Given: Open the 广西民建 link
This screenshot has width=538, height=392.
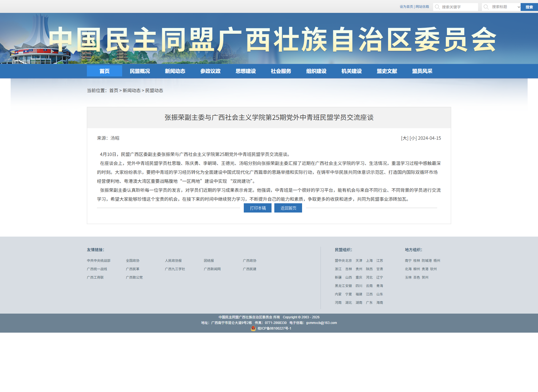Looking at the screenshot, I should click(249, 269).
